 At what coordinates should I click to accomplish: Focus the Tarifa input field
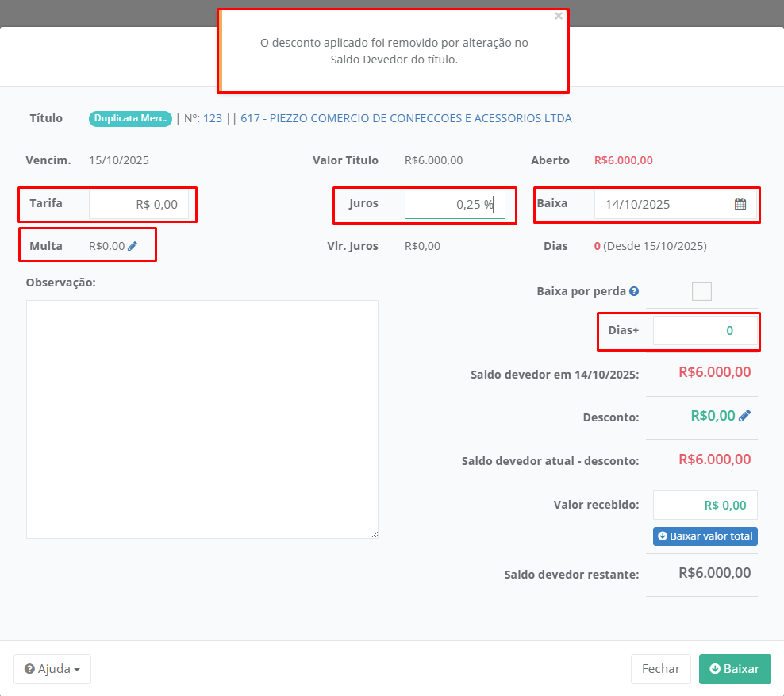tap(139, 204)
